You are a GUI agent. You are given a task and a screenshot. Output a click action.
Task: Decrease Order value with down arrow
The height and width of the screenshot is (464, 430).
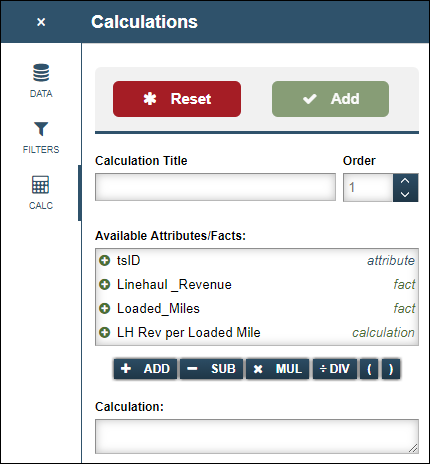click(405, 194)
